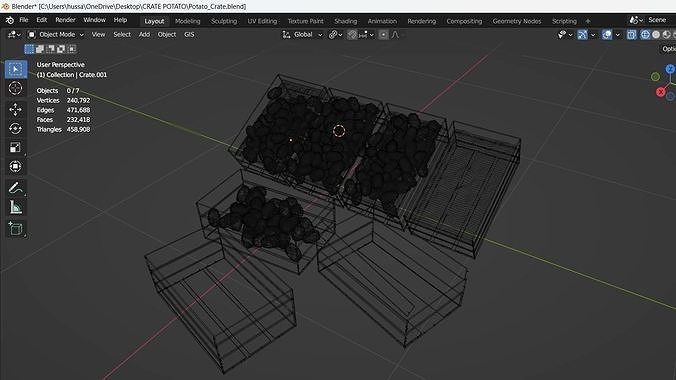Toggle viewport gizmos visibility
Image resolution: width=676 pixels, height=380 pixels.
[582, 35]
